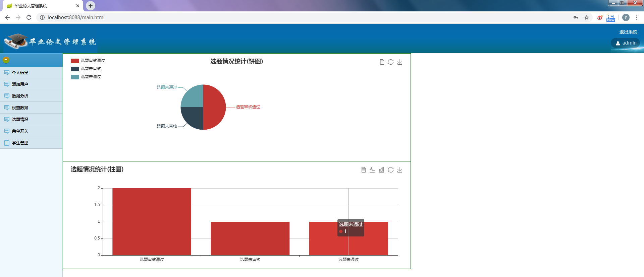Collapse the sidebar with yellow arrow button
The width and height of the screenshot is (644, 277).
click(6, 60)
